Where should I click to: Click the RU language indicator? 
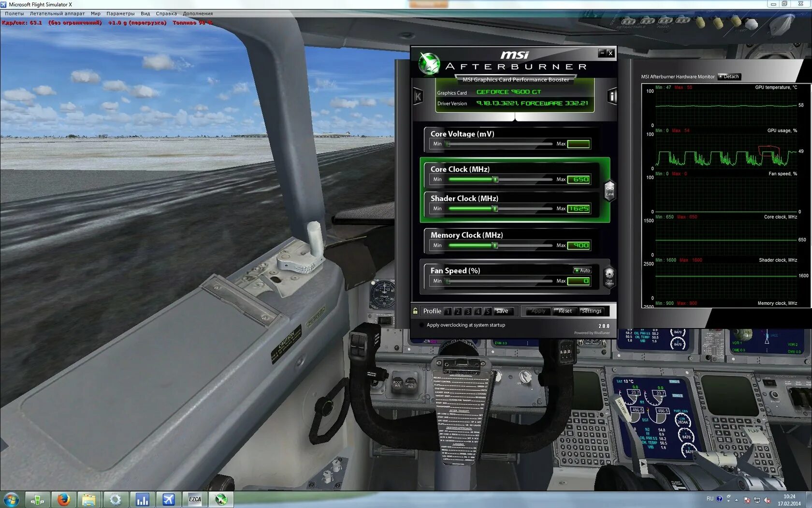point(710,499)
